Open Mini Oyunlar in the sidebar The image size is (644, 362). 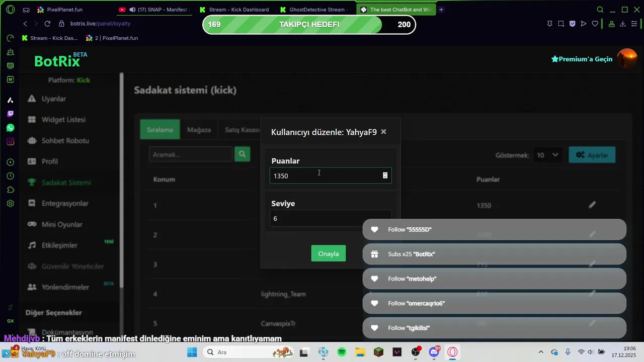(62, 225)
